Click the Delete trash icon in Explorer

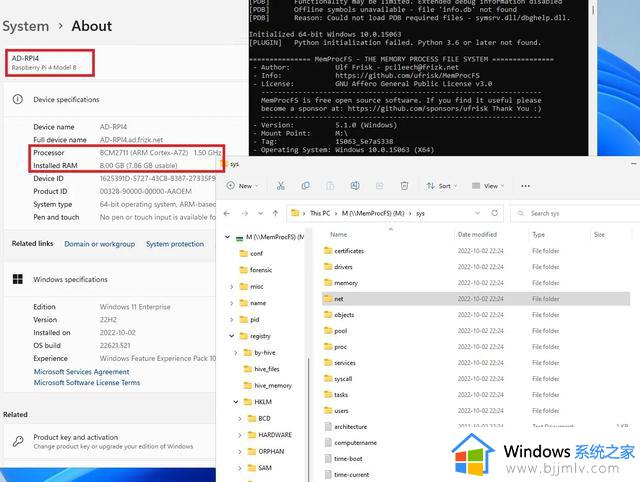[404, 186]
